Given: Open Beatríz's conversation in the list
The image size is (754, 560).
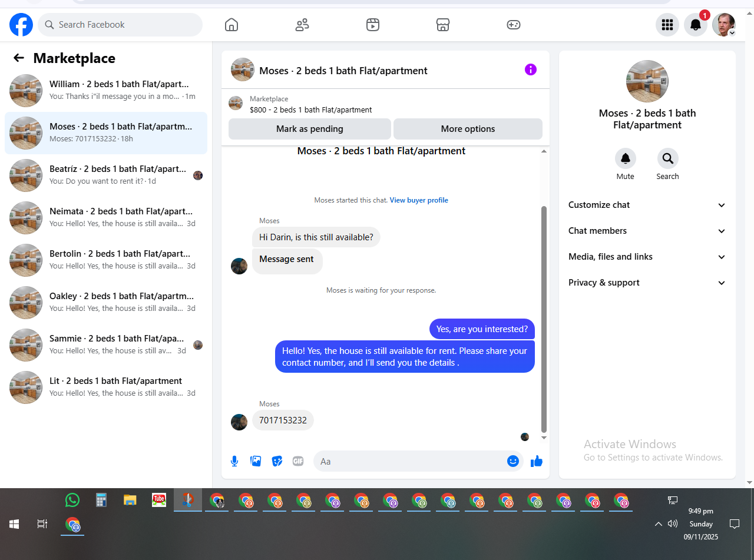Looking at the screenshot, I should [106, 175].
